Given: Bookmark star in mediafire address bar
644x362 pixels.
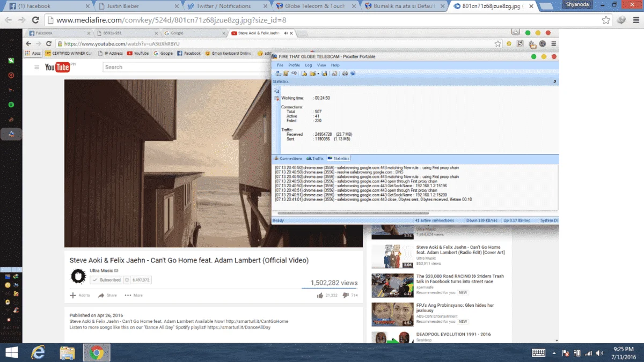Looking at the screenshot, I should tap(606, 20).
